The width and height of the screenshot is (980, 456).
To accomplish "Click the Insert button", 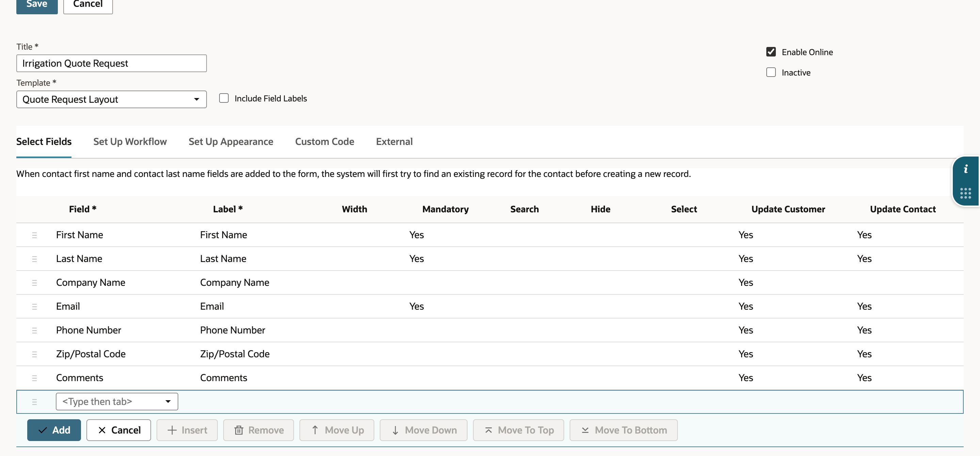I will 187,430.
